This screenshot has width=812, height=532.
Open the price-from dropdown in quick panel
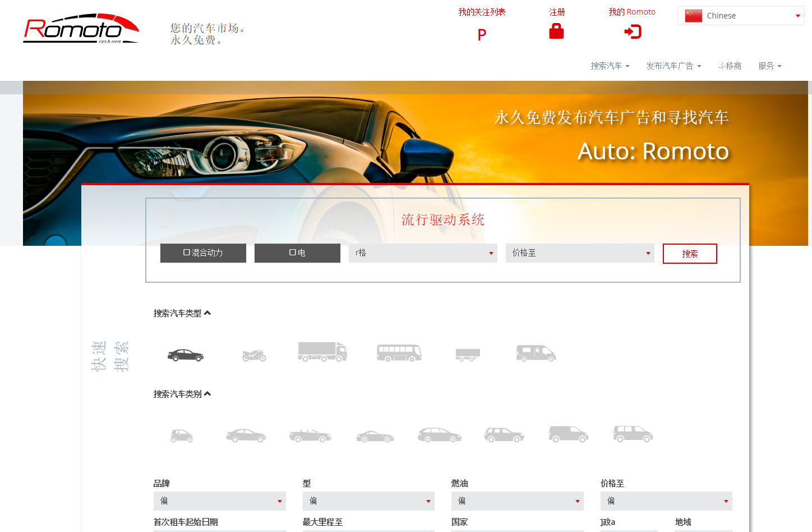click(x=423, y=253)
